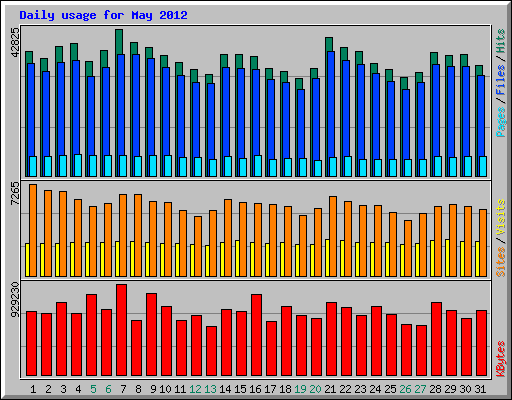Click day label 14 on the x-axis
The image size is (512, 400).
point(225,389)
